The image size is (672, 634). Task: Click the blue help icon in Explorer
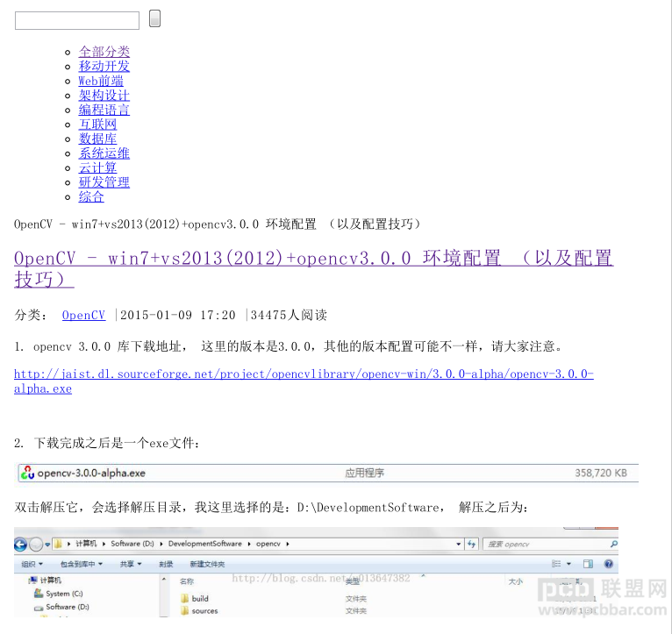click(x=609, y=564)
